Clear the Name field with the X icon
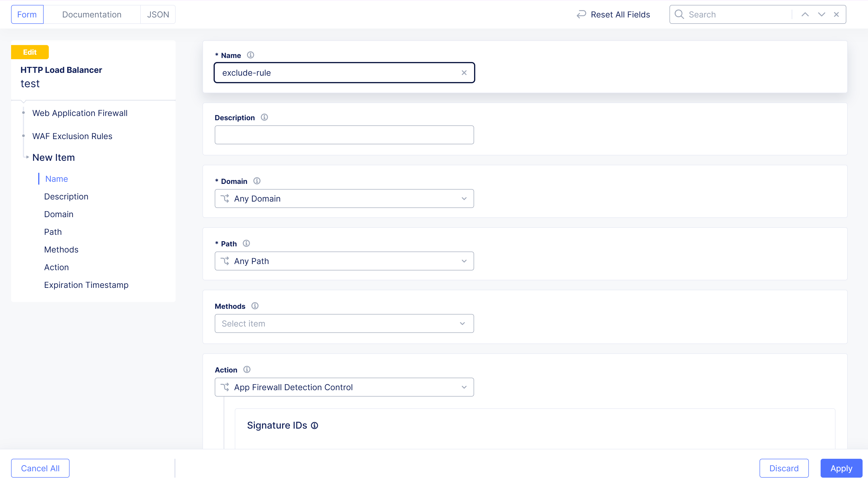The height and width of the screenshot is (484, 868). 464,73
